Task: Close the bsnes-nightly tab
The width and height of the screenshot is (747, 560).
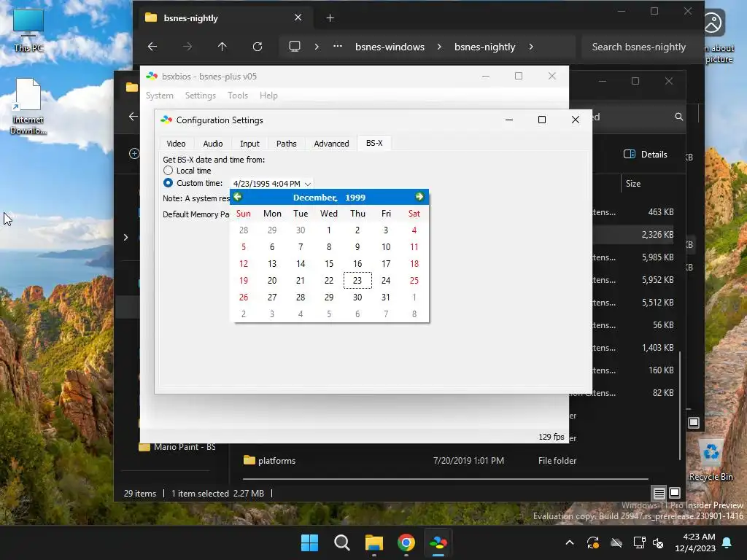Action: coord(298,17)
